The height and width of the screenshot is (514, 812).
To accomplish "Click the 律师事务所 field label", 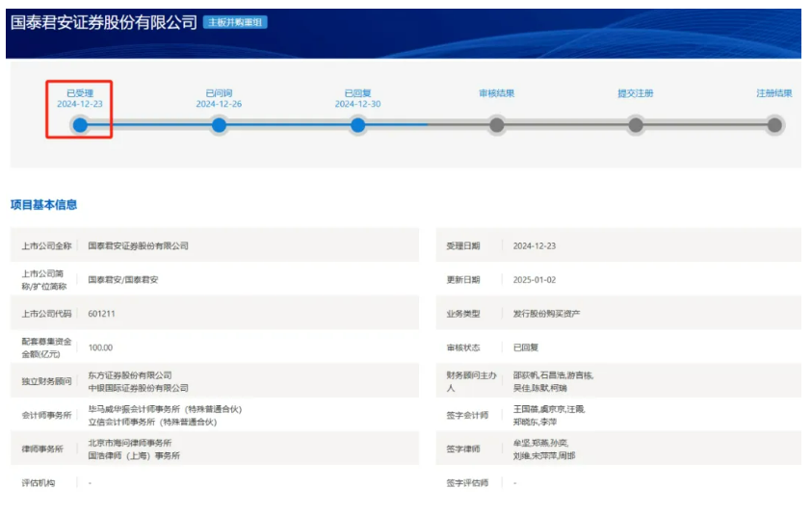I will pos(42,450).
